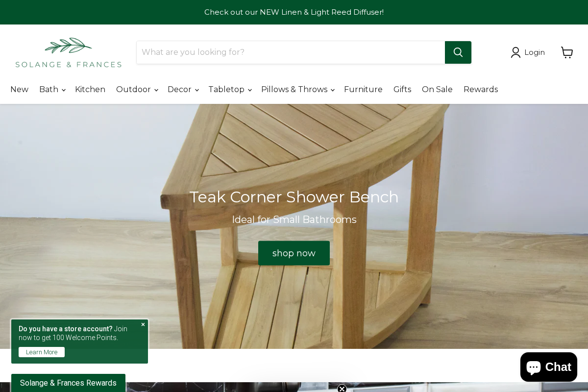Click the magnifying glass search button
The width and height of the screenshot is (588, 392).
pyautogui.click(x=458, y=52)
